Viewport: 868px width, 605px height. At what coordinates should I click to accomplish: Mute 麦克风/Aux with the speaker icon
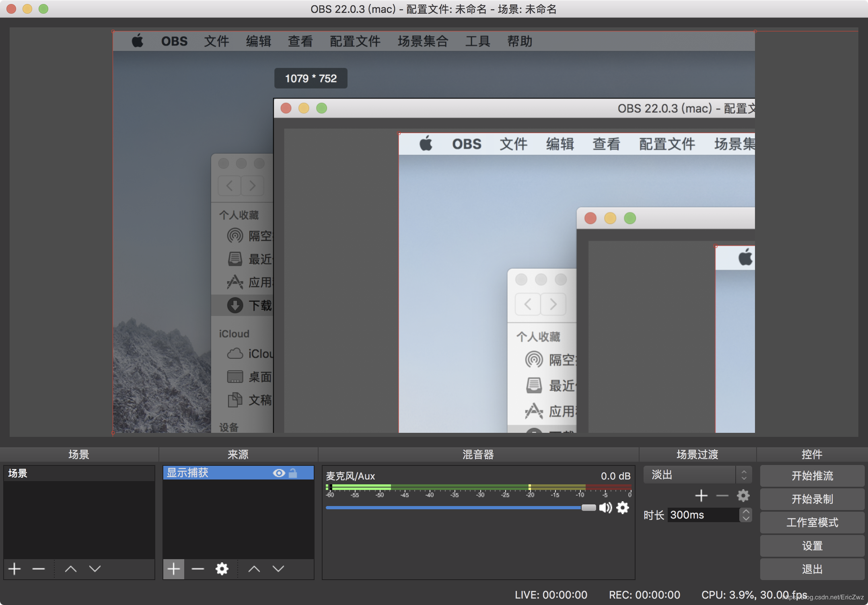605,508
